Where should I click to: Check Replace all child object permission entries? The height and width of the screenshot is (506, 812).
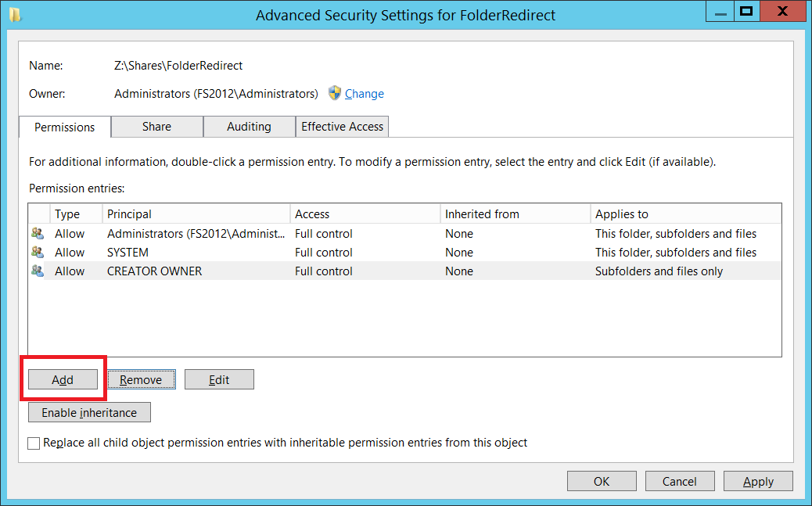coord(34,443)
